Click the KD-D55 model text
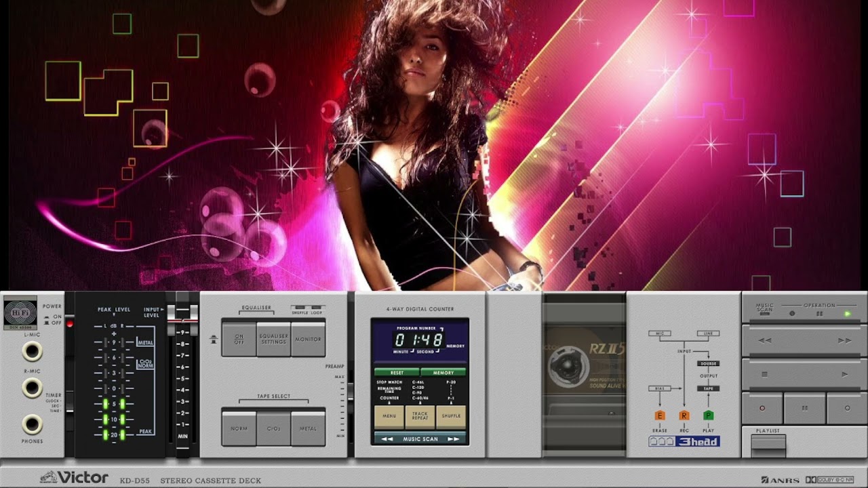This screenshot has width=868, height=488. (x=134, y=481)
